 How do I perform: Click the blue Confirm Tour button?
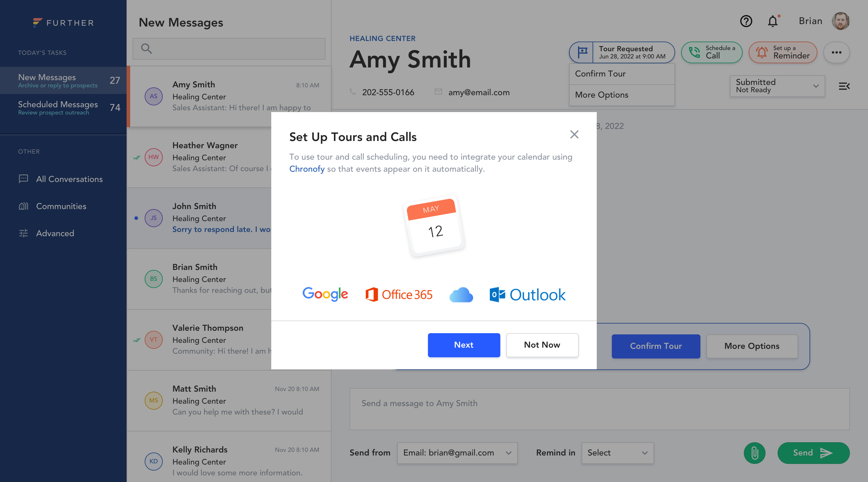[656, 346]
